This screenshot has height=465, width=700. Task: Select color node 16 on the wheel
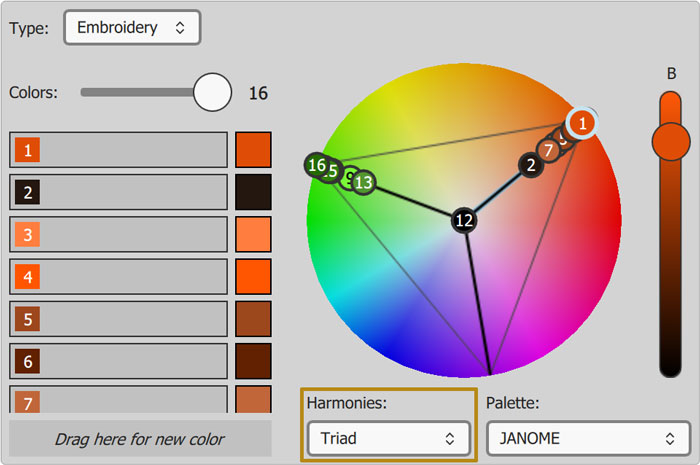(316, 165)
